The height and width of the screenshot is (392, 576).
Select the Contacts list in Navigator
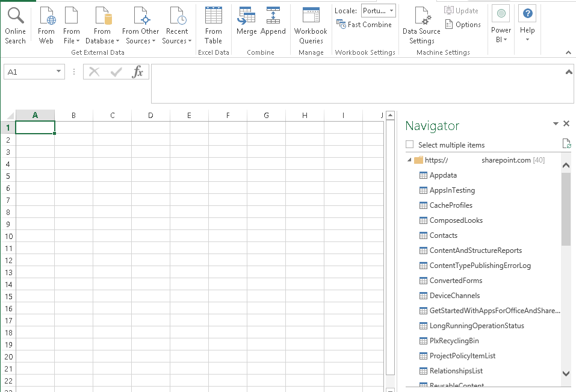click(443, 235)
